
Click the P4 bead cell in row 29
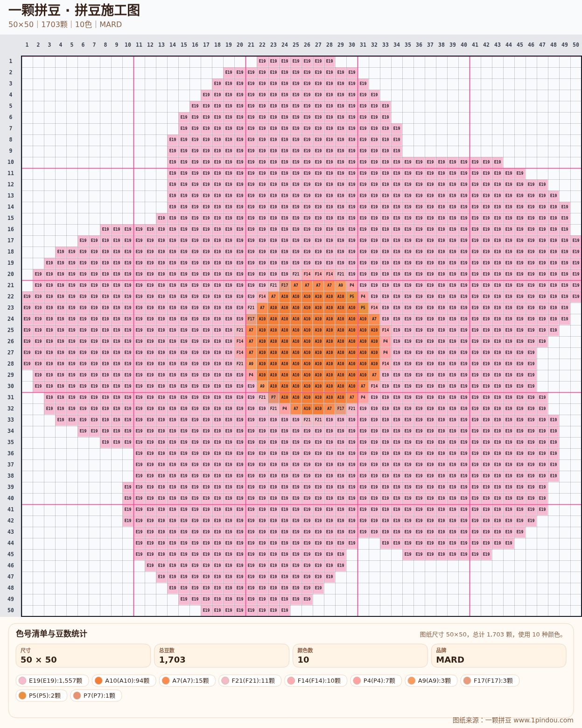tap(251, 375)
